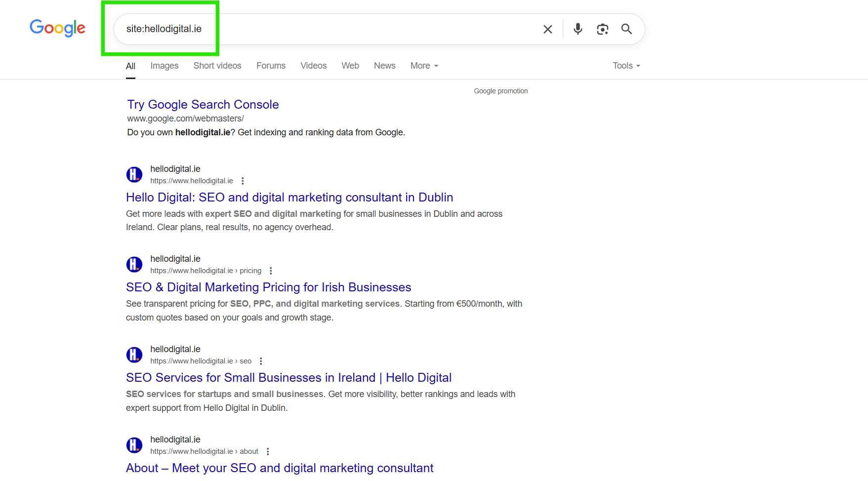Image resolution: width=868 pixels, height=481 pixels.
Task: Open the Tools dropdown
Action: tap(626, 66)
